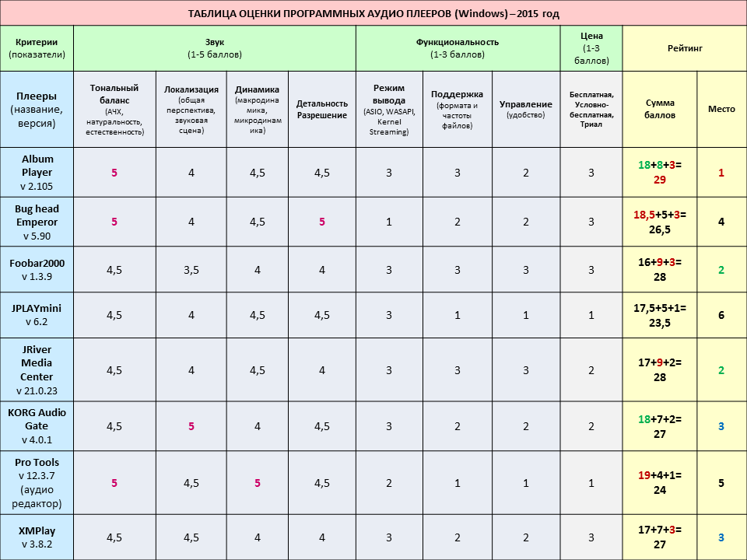Select Pro Tools' red tonal balance score "5"
747x560 pixels.
tap(114, 483)
